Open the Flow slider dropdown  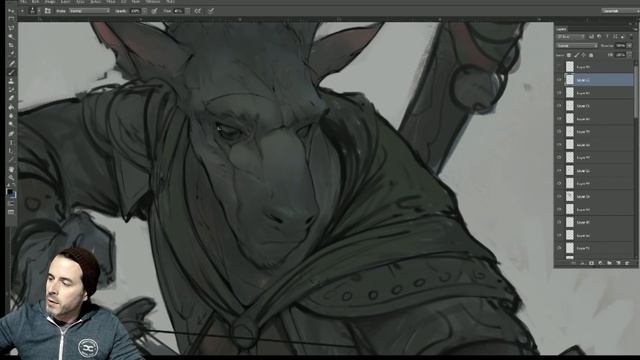pyautogui.click(x=187, y=11)
